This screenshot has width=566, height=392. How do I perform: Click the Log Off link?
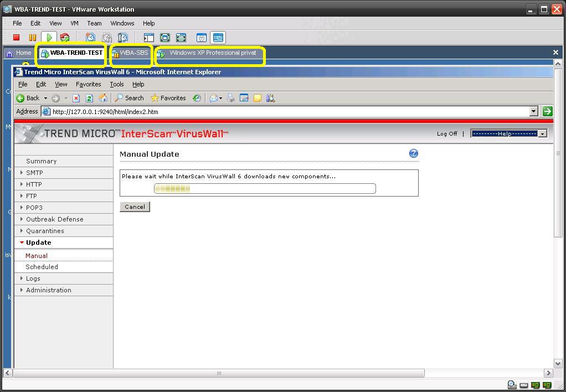coord(447,133)
